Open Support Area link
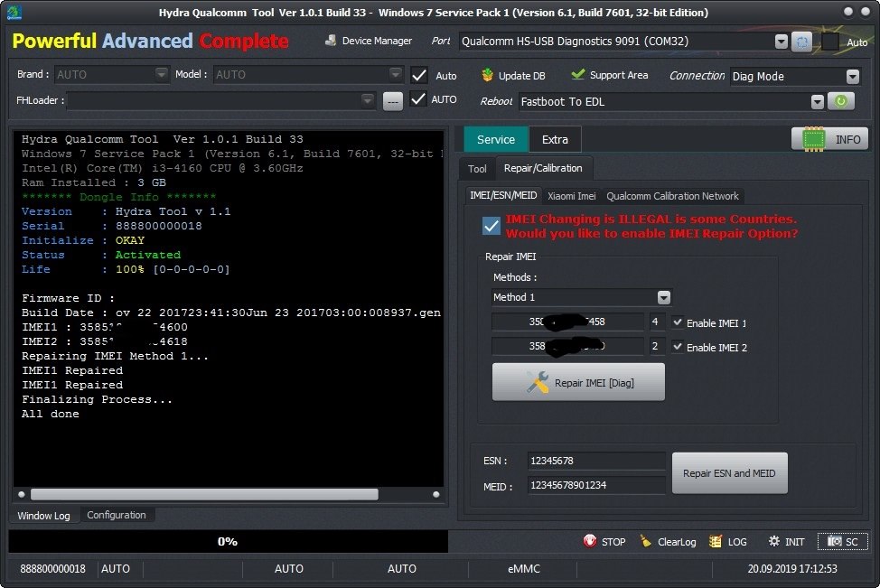 610,75
